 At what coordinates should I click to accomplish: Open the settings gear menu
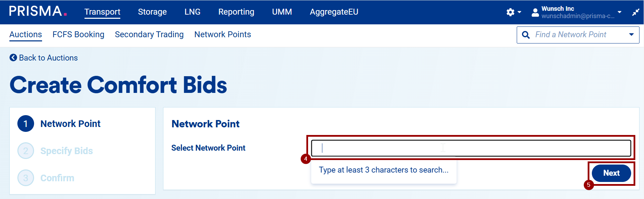[x=510, y=13]
